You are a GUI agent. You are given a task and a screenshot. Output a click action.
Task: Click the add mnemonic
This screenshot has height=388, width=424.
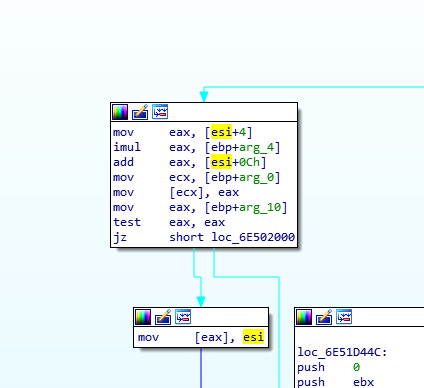tap(124, 162)
